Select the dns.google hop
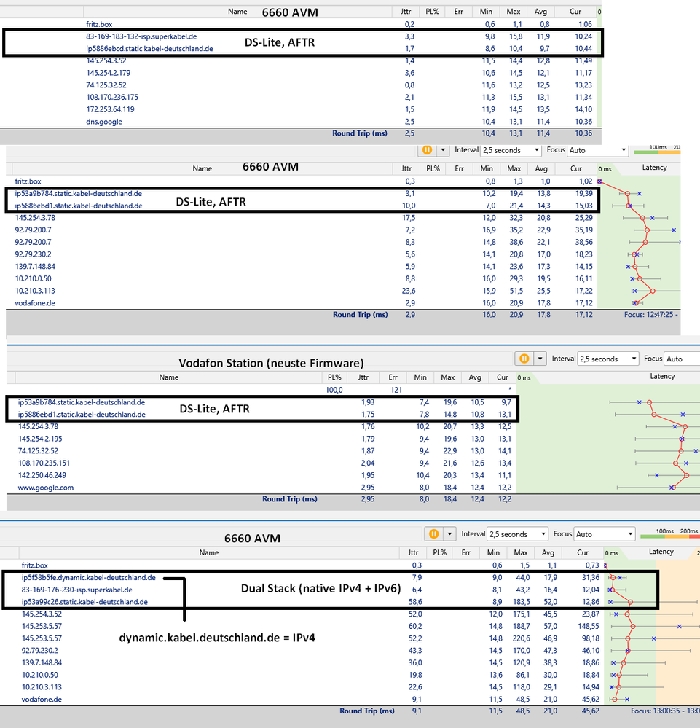 point(104,122)
